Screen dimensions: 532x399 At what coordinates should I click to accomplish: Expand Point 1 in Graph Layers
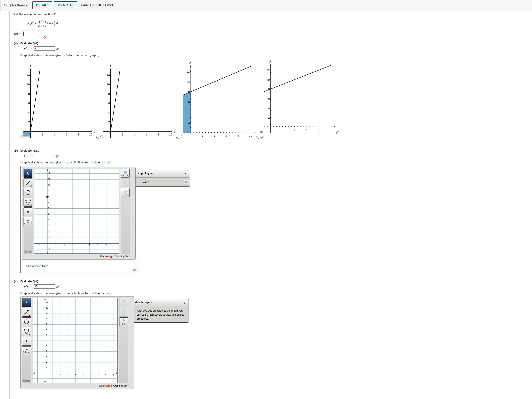coord(138,182)
